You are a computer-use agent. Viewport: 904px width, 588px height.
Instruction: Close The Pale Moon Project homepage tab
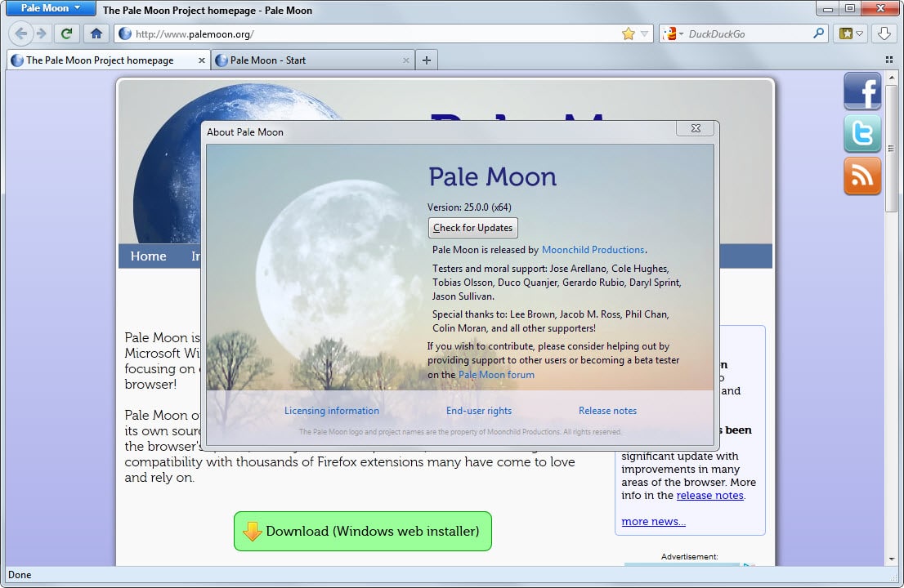point(201,60)
